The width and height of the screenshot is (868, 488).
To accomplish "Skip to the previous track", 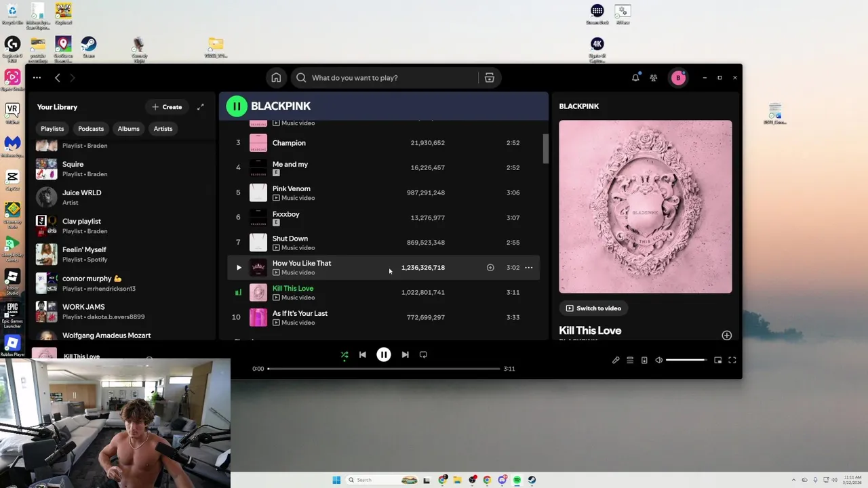I will (363, 354).
